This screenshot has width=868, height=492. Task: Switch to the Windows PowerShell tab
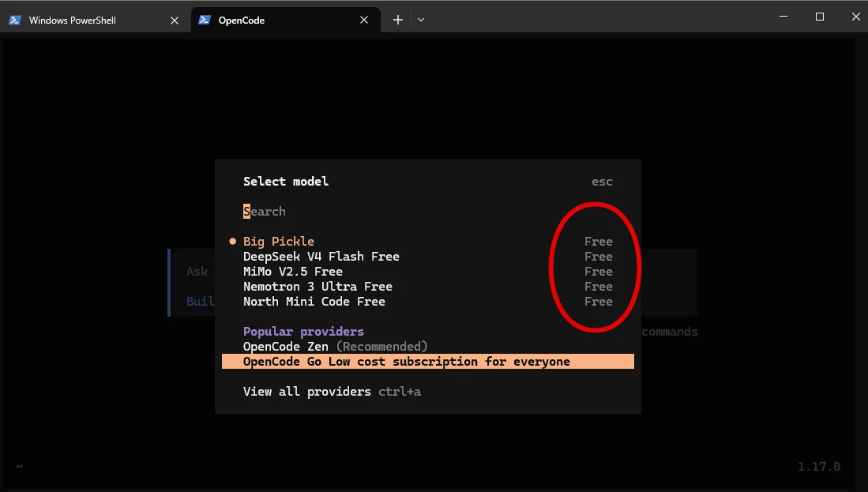click(x=94, y=20)
